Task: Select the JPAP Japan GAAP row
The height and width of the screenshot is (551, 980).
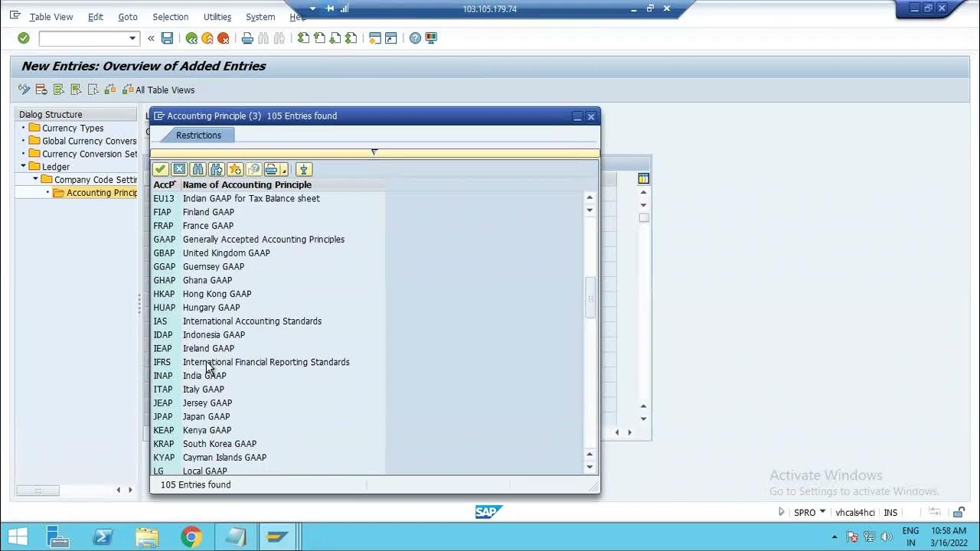Action: [268, 416]
